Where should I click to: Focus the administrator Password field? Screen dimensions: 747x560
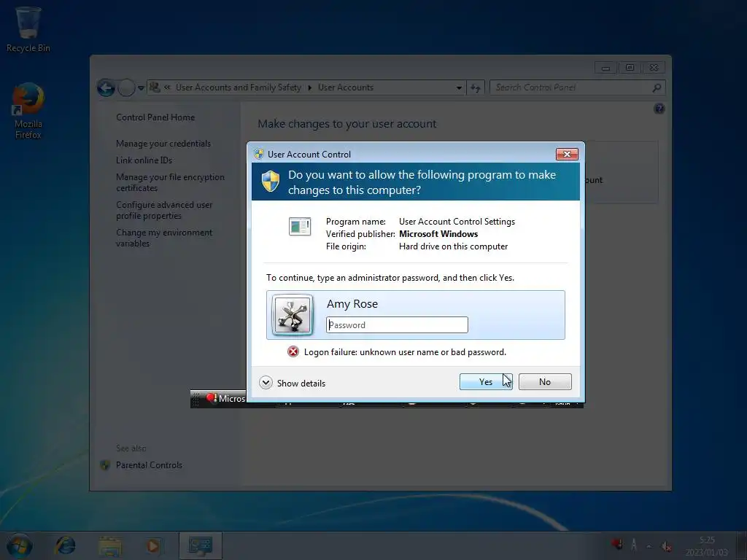click(x=397, y=324)
